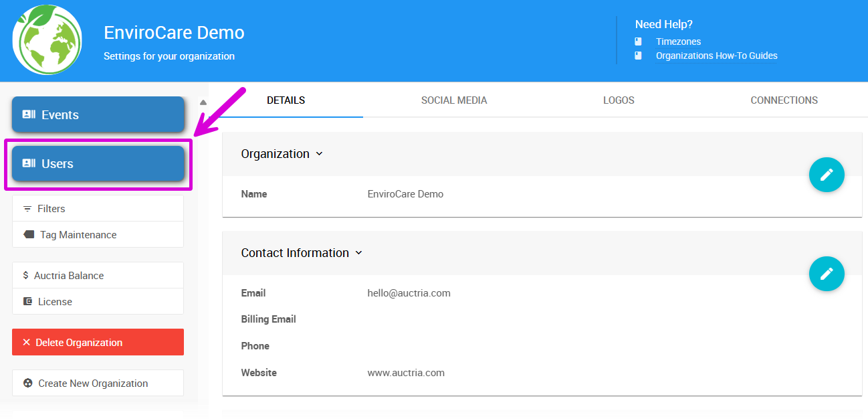
Task: Click the EnviroCare globe logo
Action: pos(47,39)
